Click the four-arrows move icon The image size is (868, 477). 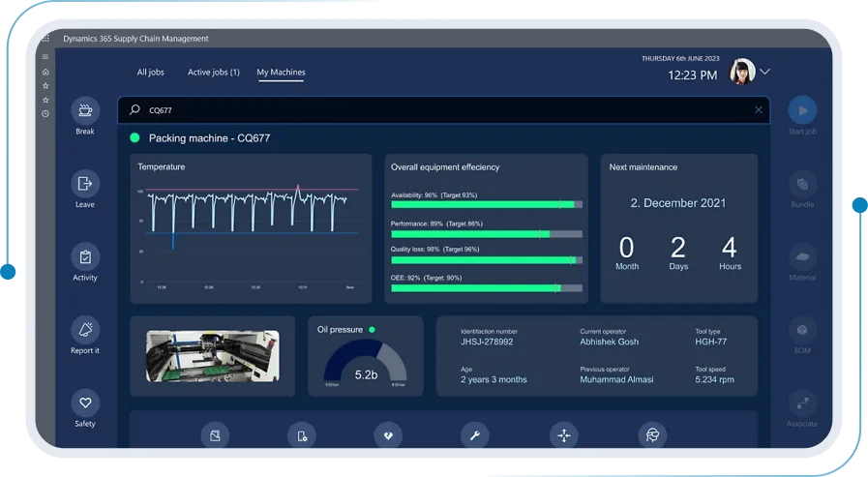[564, 436]
